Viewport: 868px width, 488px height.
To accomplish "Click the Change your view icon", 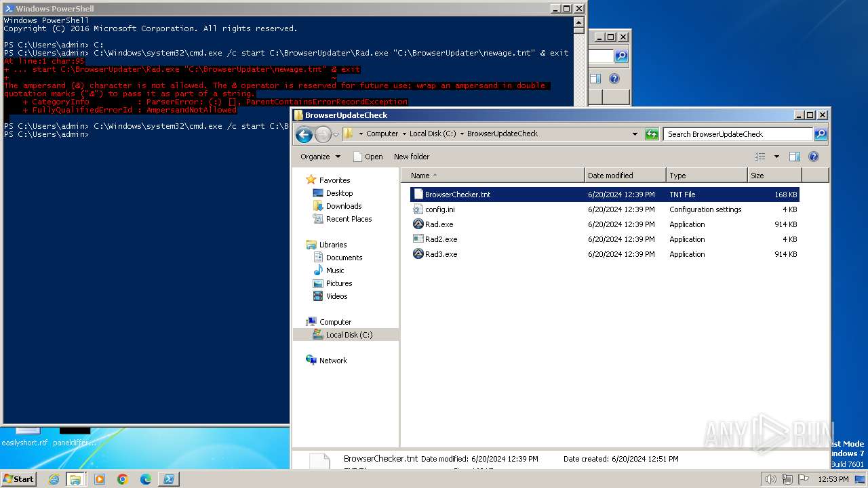I will click(x=760, y=157).
